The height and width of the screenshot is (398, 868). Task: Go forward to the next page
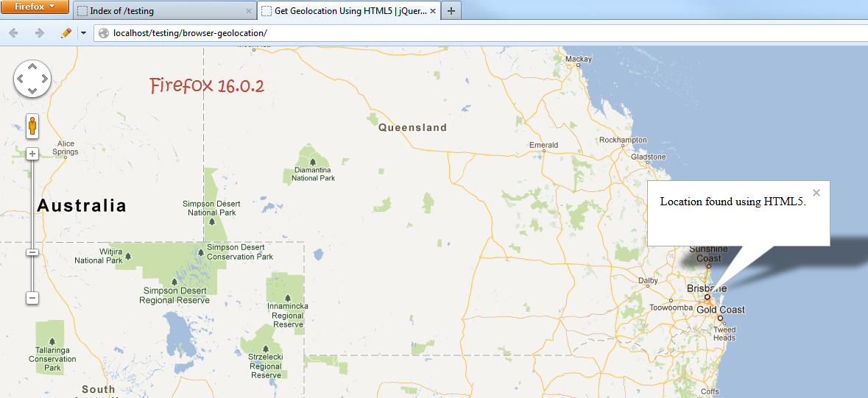39,33
